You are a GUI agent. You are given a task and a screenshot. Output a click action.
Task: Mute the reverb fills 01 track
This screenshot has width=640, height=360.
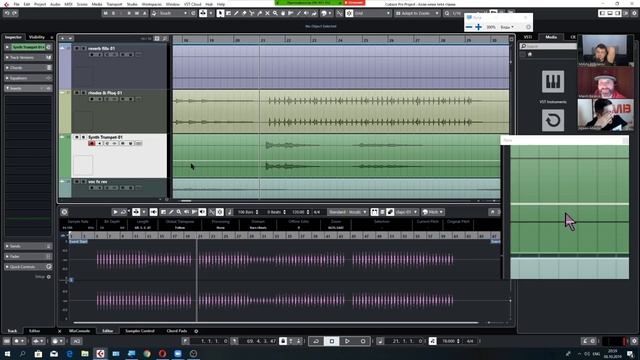pos(76,48)
